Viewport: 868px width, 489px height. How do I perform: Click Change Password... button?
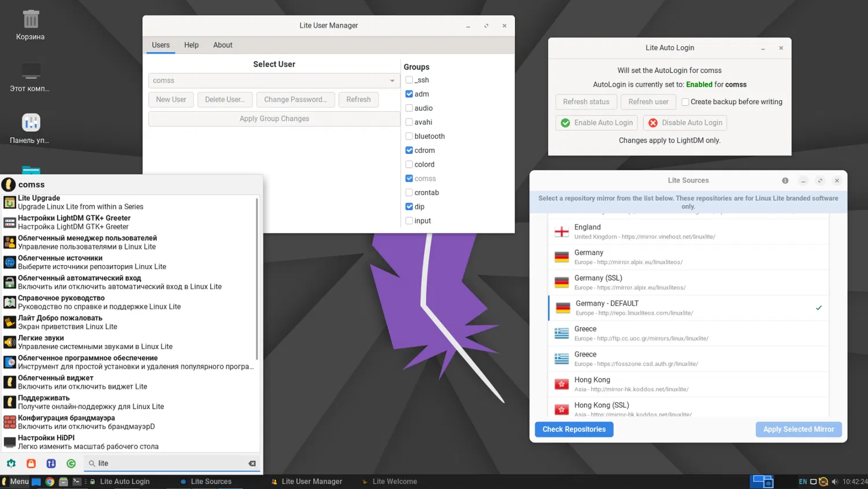tap(296, 100)
